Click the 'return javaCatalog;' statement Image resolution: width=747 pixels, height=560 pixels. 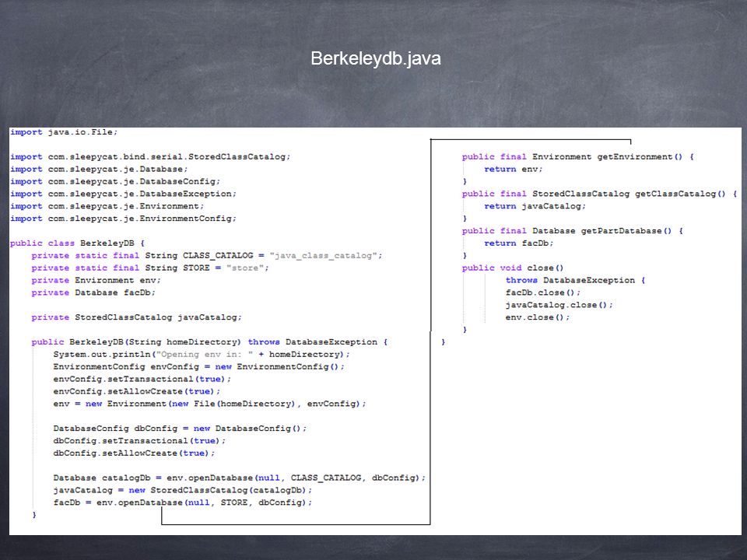[x=535, y=206]
